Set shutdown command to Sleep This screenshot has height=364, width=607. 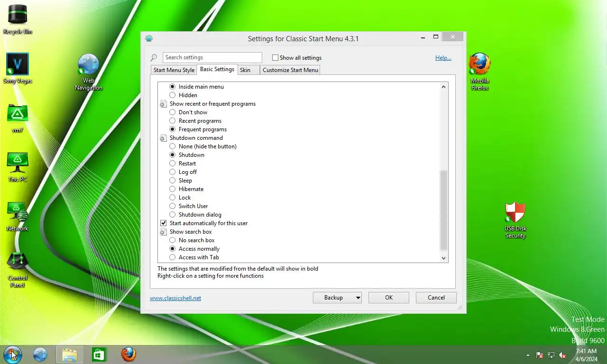point(173,181)
